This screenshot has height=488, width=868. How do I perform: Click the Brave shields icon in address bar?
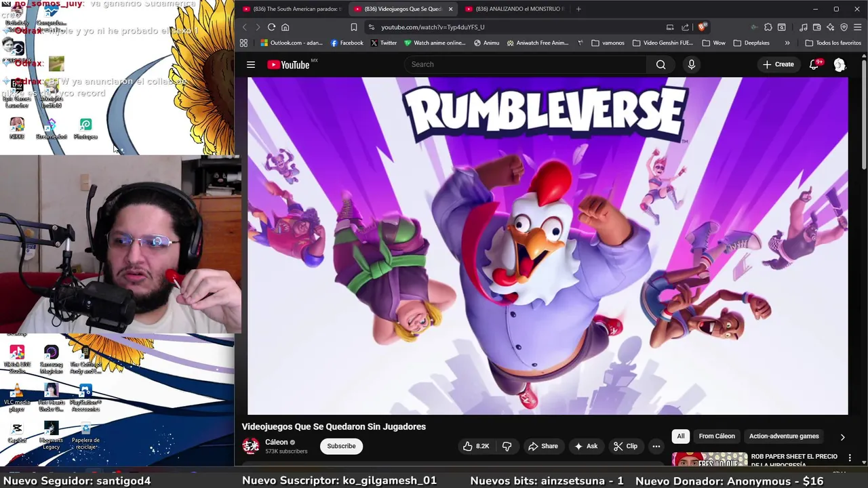click(702, 27)
